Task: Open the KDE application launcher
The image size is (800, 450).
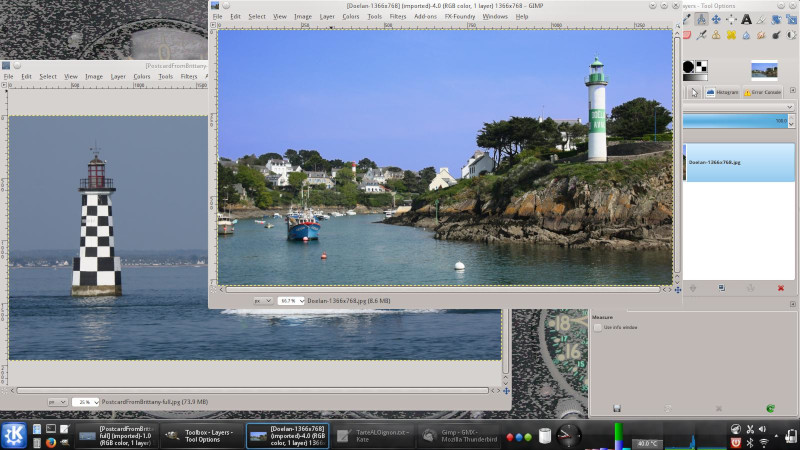Action: (14, 435)
